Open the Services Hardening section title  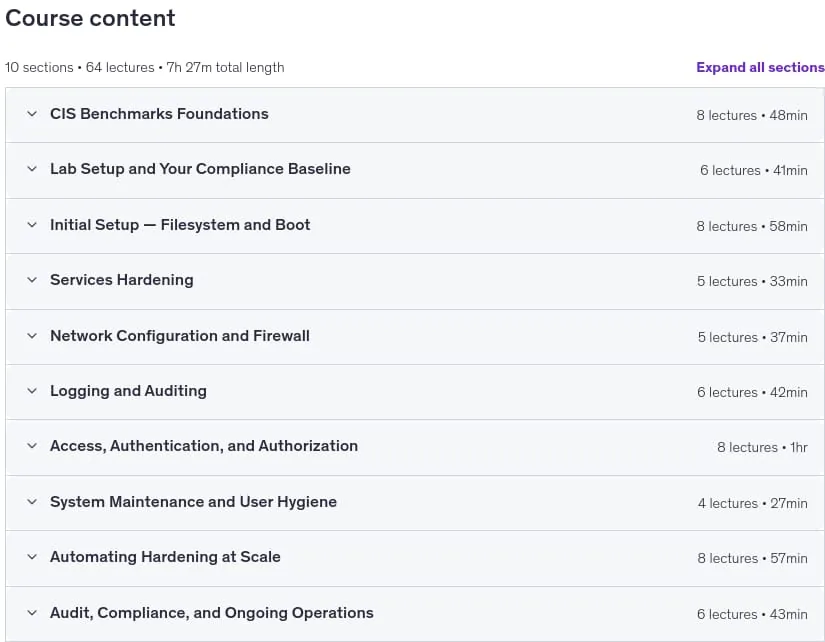[x=122, y=280]
